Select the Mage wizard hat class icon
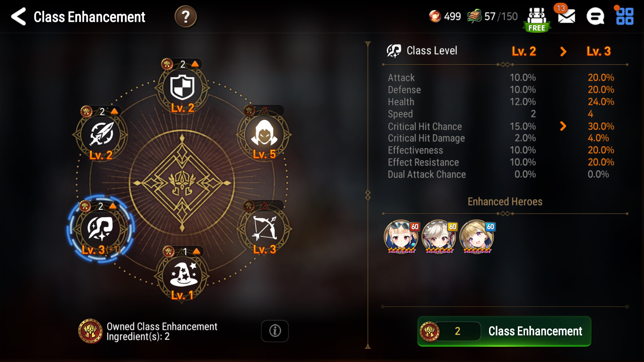This screenshot has height=362, width=644. [x=182, y=276]
